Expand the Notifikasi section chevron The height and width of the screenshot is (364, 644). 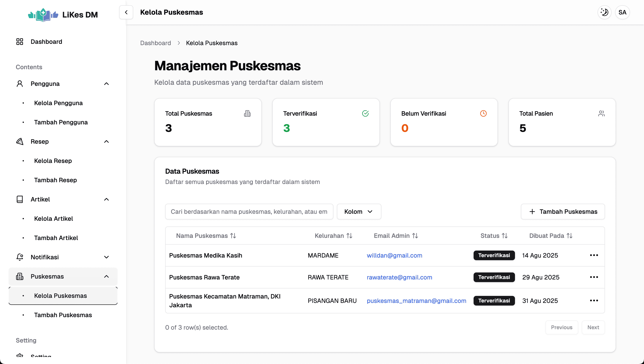[106, 257]
